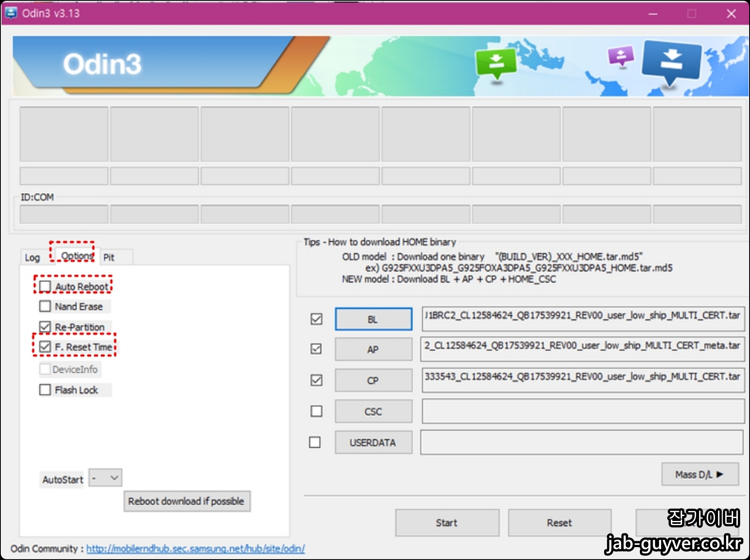The height and width of the screenshot is (560, 750).
Task: Uncheck the CP file checkbox
Action: (x=316, y=380)
